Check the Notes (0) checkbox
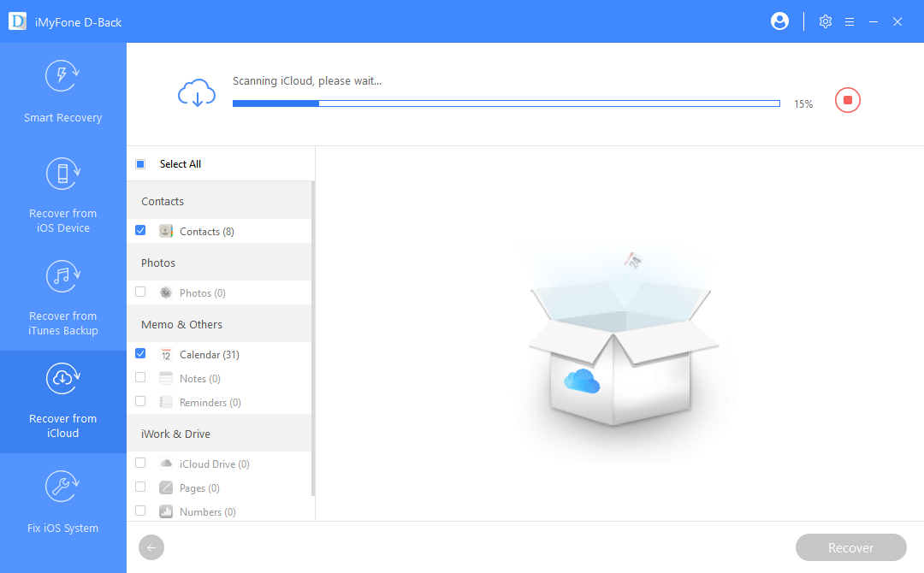The width and height of the screenshot is (924, 573). pyautogui.click(x=140, y=377)
